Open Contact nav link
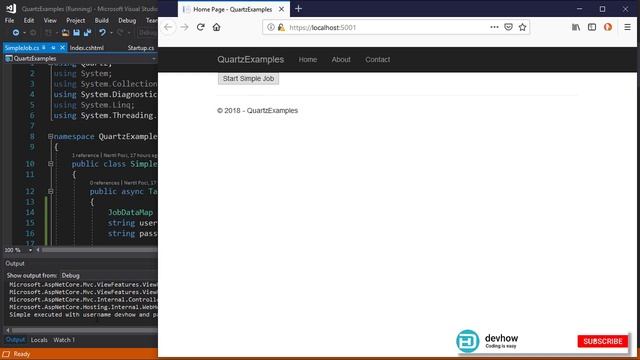Image resolution: width=640 pixels, height=360 pixels. 378,60
